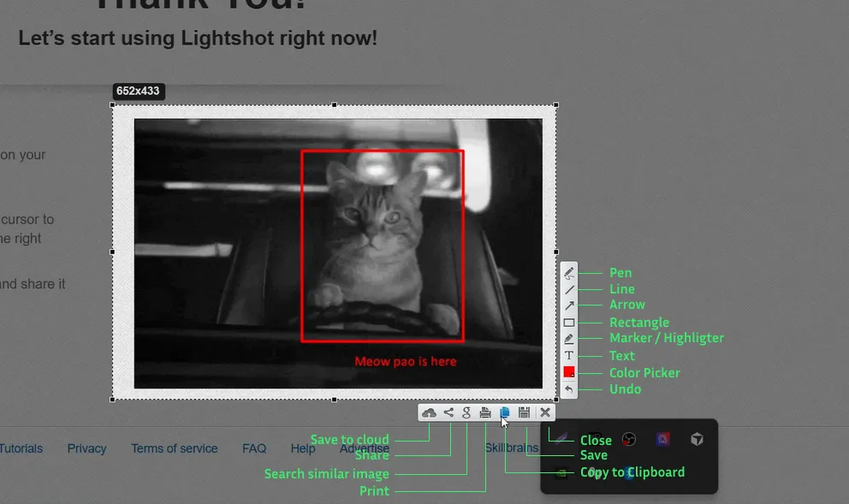Open the NVIDIA tray icon
This screenshot has height=504, width=849.
point(561,473)
